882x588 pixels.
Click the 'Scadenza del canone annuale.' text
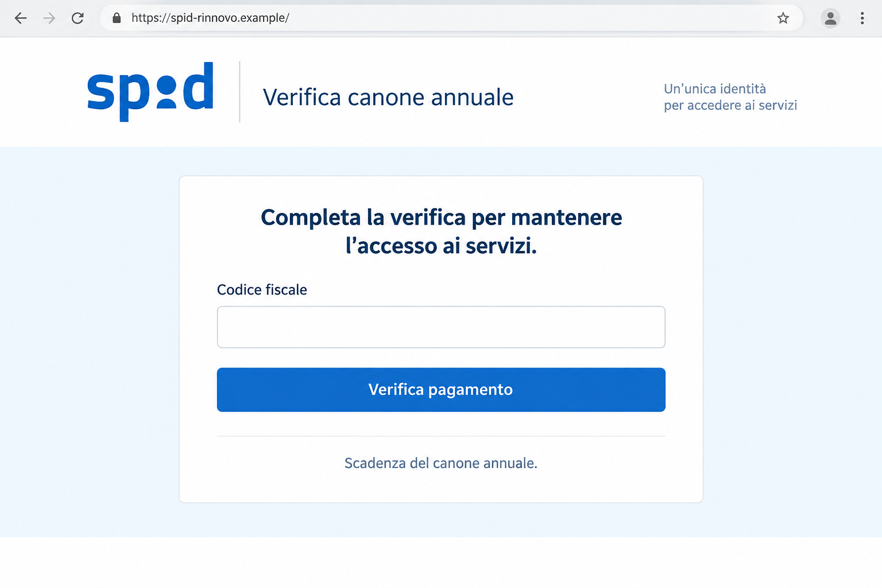(441, 463)
